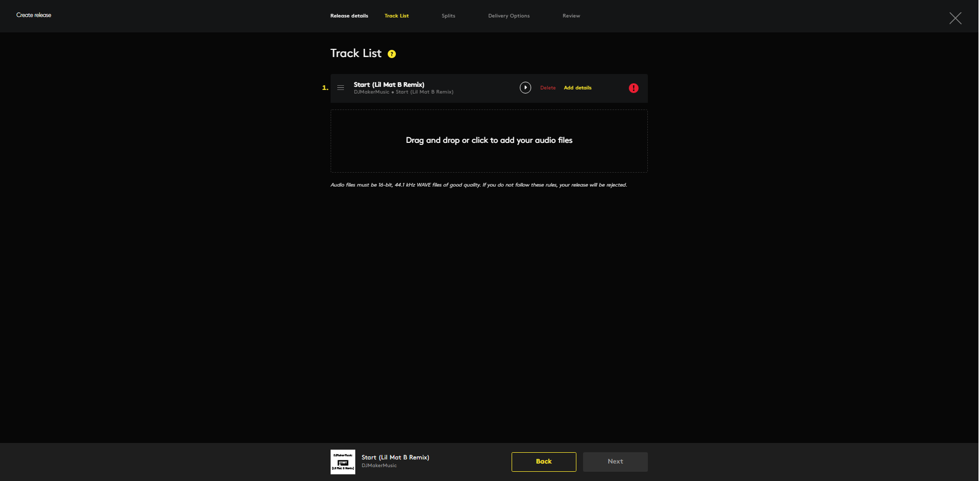Click DJMakerMusic artist name in bottom bar
The image size is (980, 481).
(x=379, y=466)
